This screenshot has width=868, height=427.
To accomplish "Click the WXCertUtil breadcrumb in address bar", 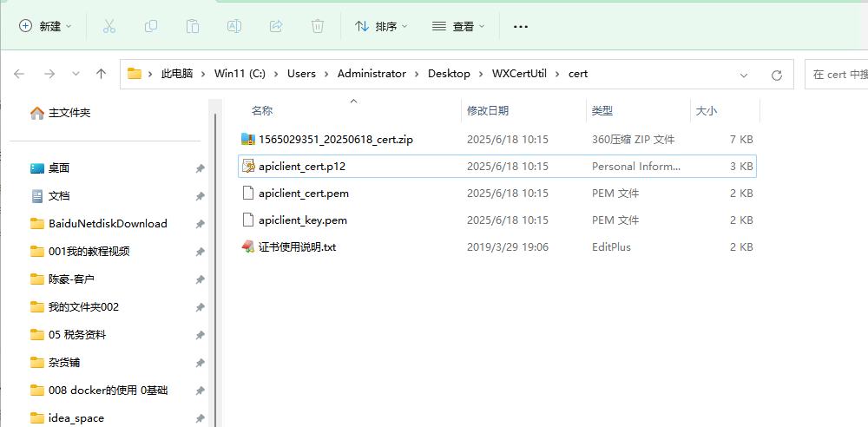I will point(518,74).
